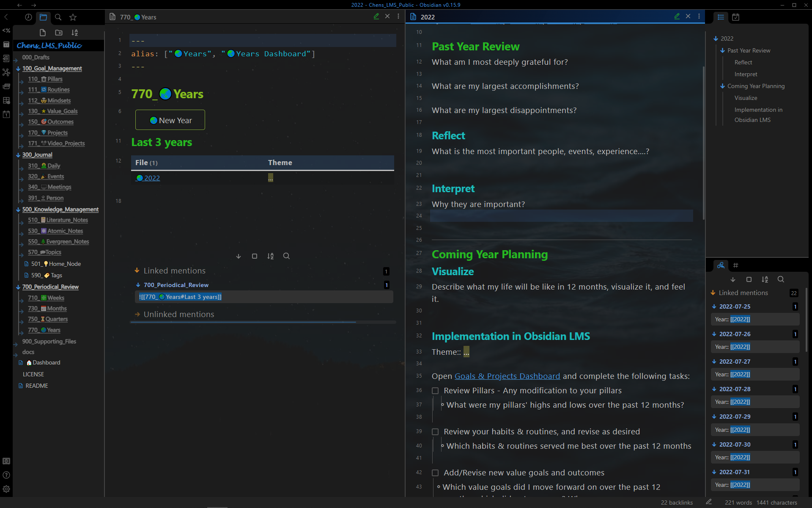
Task: Switch to backlinks tab in right sidebar
Action: click(x=721, y=265)
